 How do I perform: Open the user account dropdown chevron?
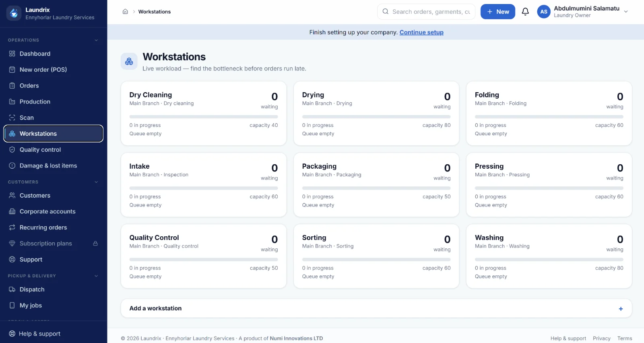pos(626,12)
